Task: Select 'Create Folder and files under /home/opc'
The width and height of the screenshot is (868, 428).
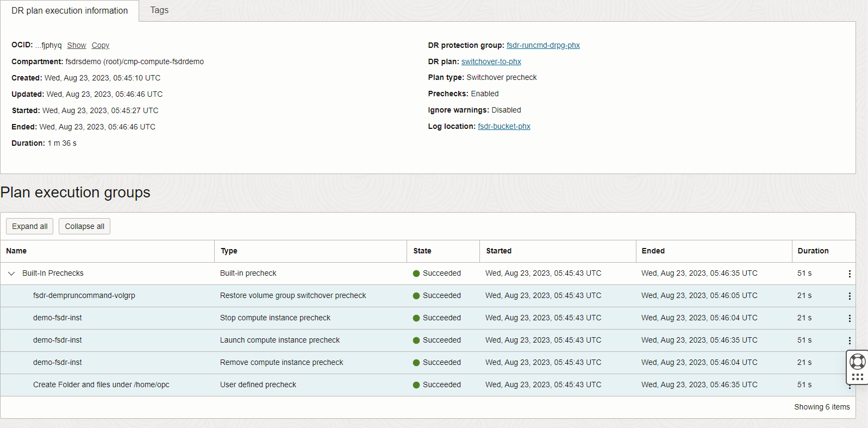Action: pyautogui.click(x=101, y=384)
